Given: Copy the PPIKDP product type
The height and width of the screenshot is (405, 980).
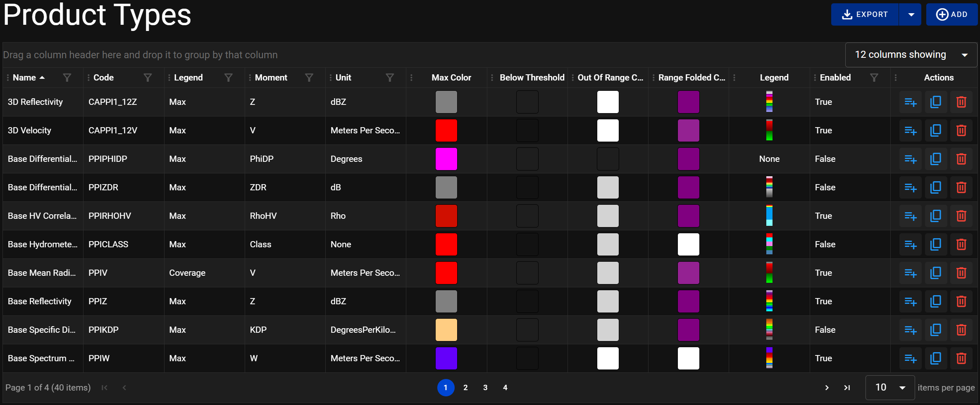Looking at the screenshot, I should [936, 330].
